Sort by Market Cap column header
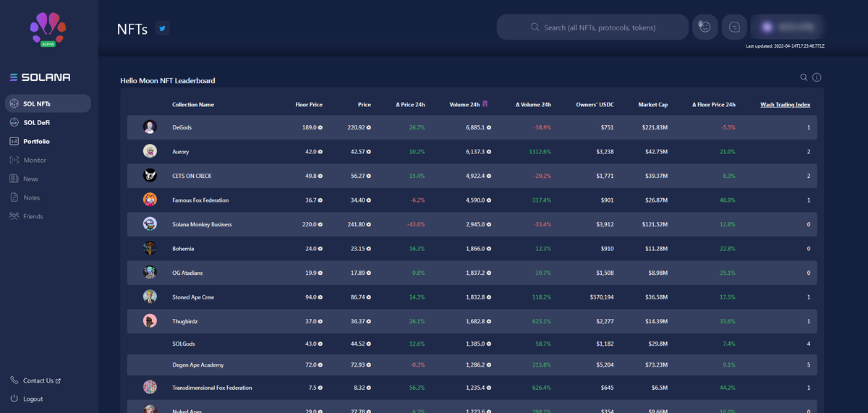The height and width of the screenshot is (413, 868). 652,105
